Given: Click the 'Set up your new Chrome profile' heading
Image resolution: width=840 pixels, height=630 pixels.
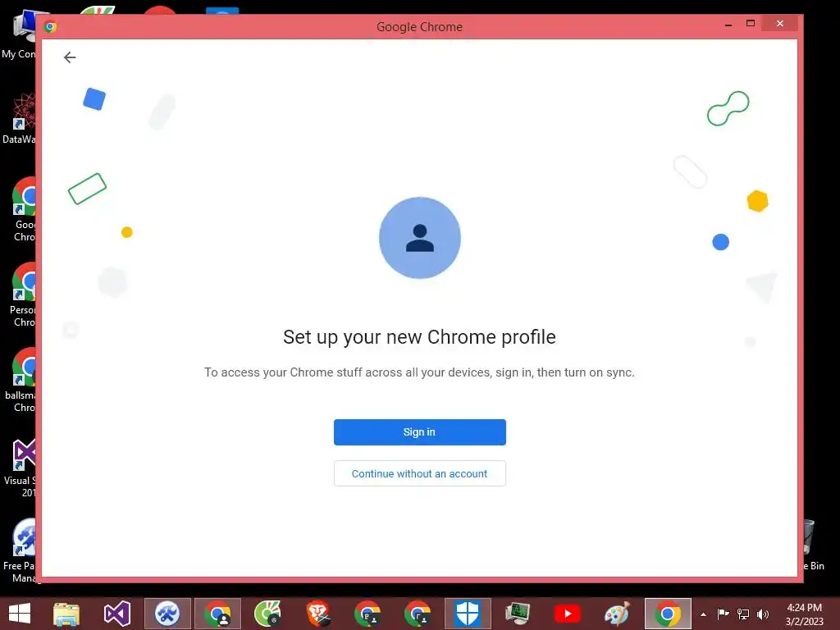Looking at the screenshot, I should tap(419, 337).
